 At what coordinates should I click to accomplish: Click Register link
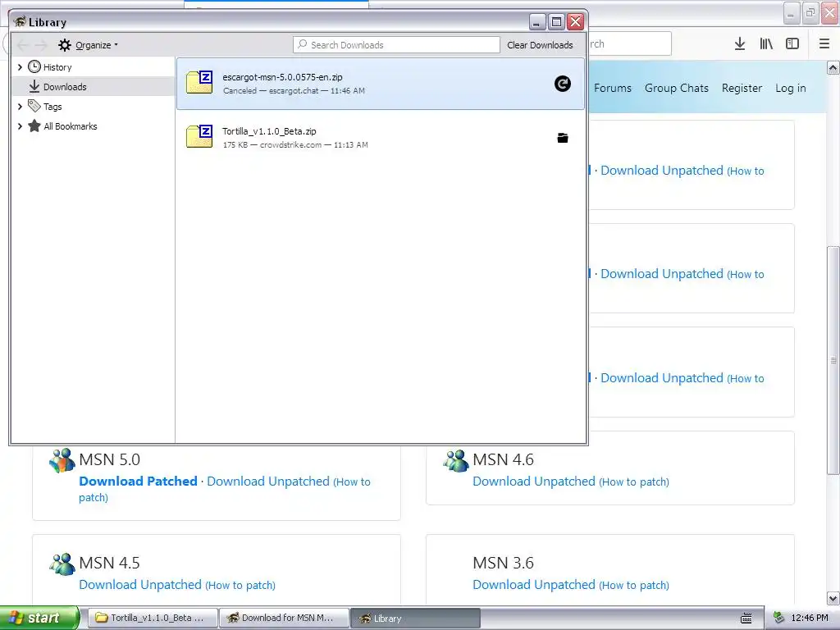coord(742,88)
